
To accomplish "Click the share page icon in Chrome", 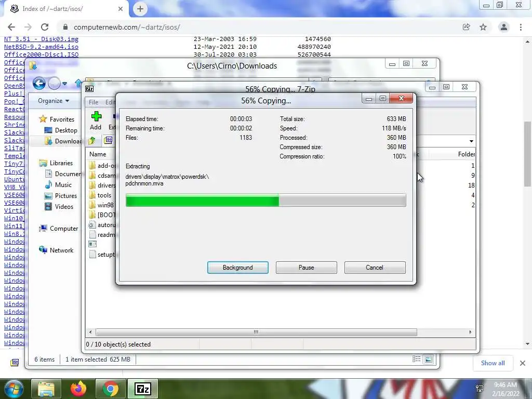I will pos(466,27).
